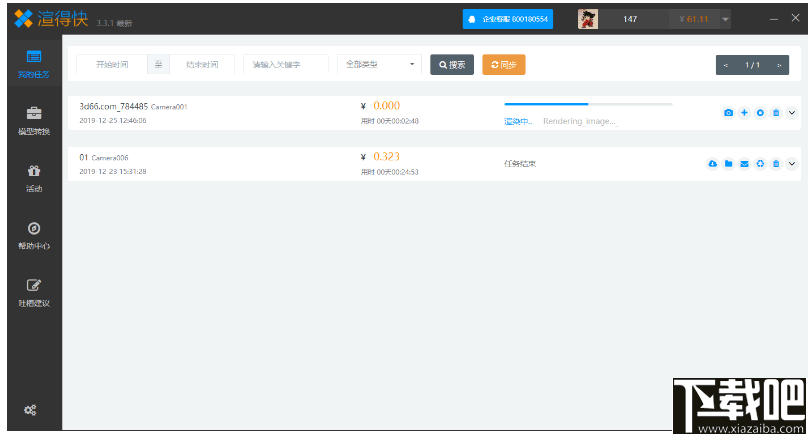Click recycle icon on 01 Camera006 task
Screen dimensions: 808x434
(760, 164)
